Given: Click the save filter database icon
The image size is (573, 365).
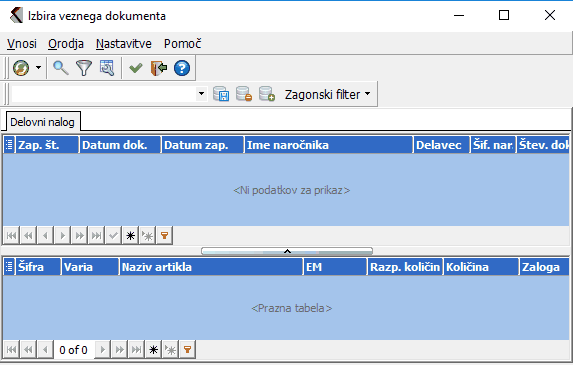Looking at the screenshot, I should 221,94.
